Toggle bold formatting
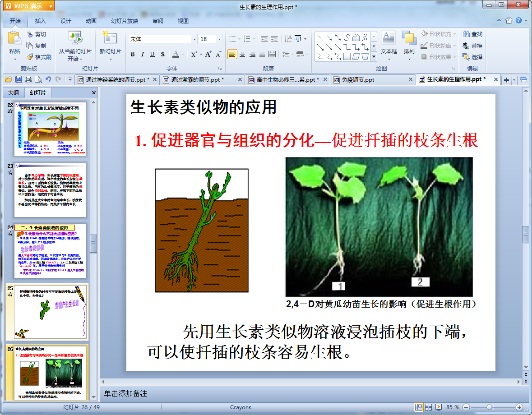Viewport: 532px width, 415px height. (133, 54)
